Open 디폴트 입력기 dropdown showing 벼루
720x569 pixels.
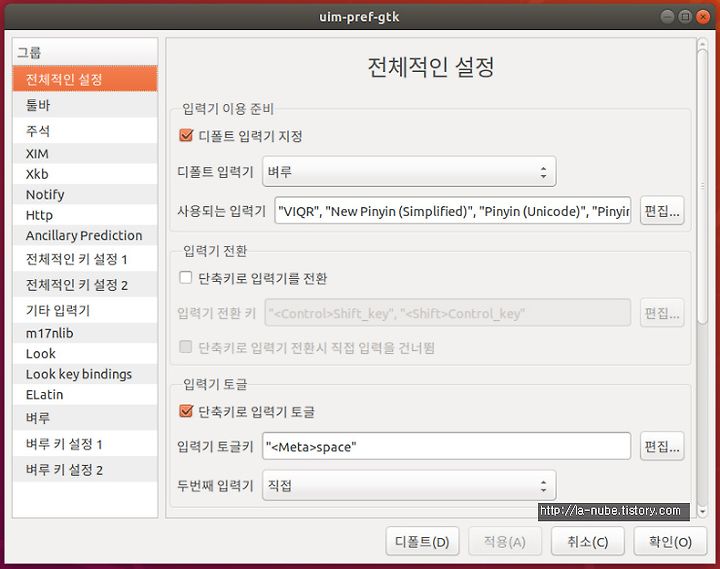[409, 171]
